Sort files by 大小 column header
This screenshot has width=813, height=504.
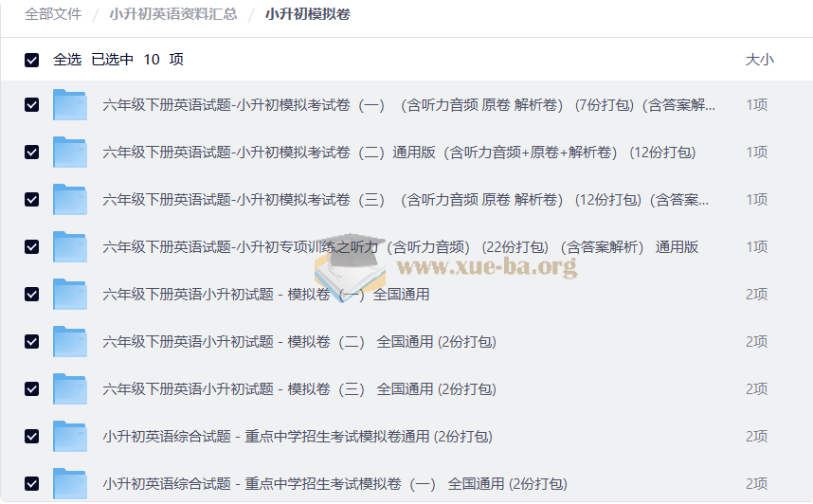point(760,60)
